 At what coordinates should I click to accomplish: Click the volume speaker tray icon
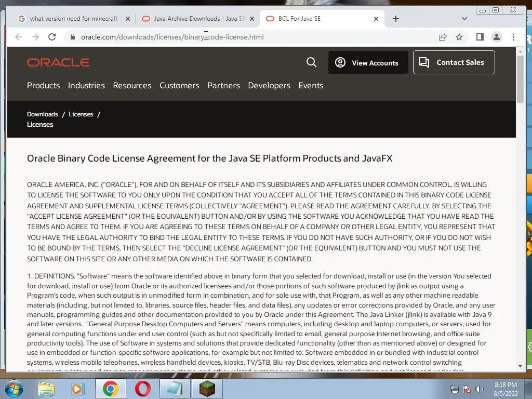click(479, 389)
